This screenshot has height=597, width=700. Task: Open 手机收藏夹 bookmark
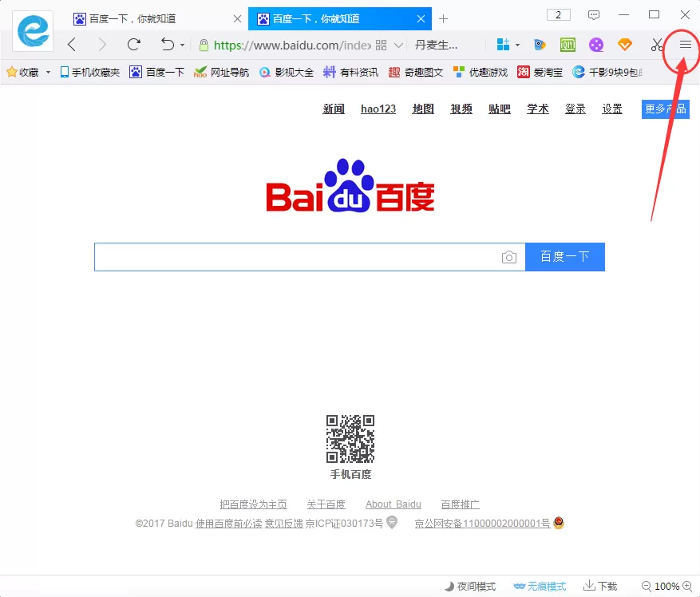tap(89, 72)
